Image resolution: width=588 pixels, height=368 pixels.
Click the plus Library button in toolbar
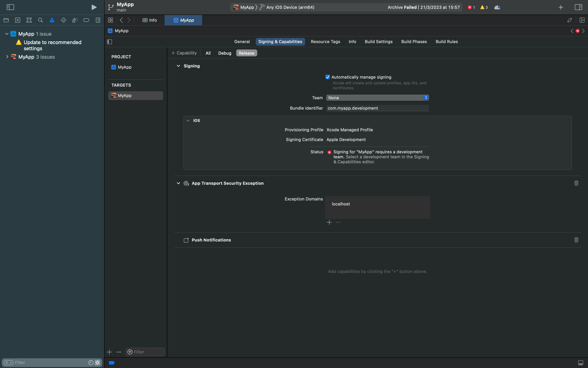coord(561,7)
